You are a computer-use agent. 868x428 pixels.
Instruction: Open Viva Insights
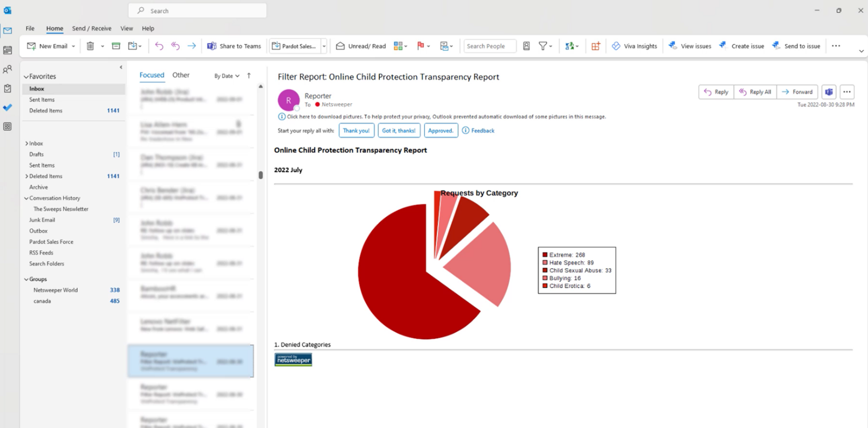point(634,46)
